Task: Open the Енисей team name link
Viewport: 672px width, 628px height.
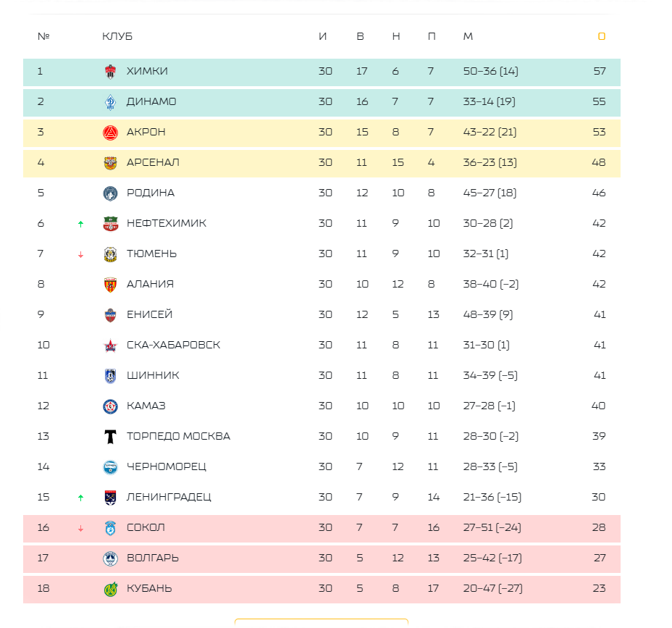Action: pyautogui.click(x=150, y=314)
